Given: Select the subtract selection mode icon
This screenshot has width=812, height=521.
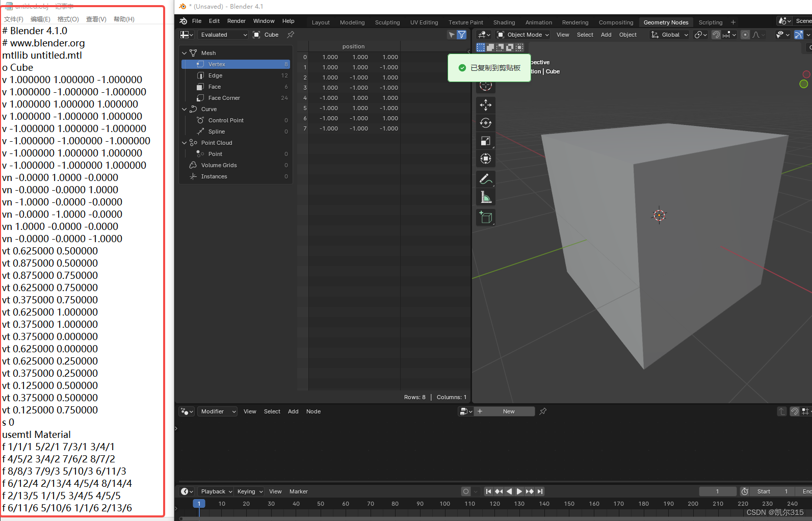Looking at the screenshot, I should pos(500,47).
